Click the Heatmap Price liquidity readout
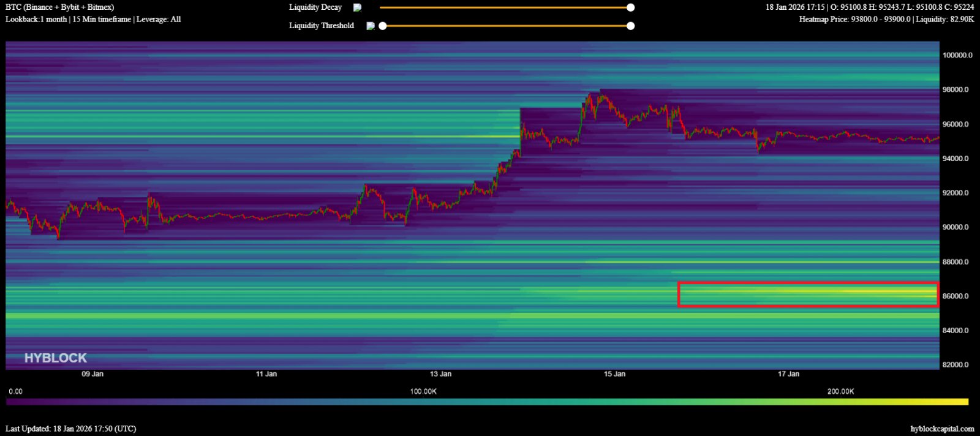Image resolution: width=980 pixels, height=436 pixels. [x=886, y=20]
